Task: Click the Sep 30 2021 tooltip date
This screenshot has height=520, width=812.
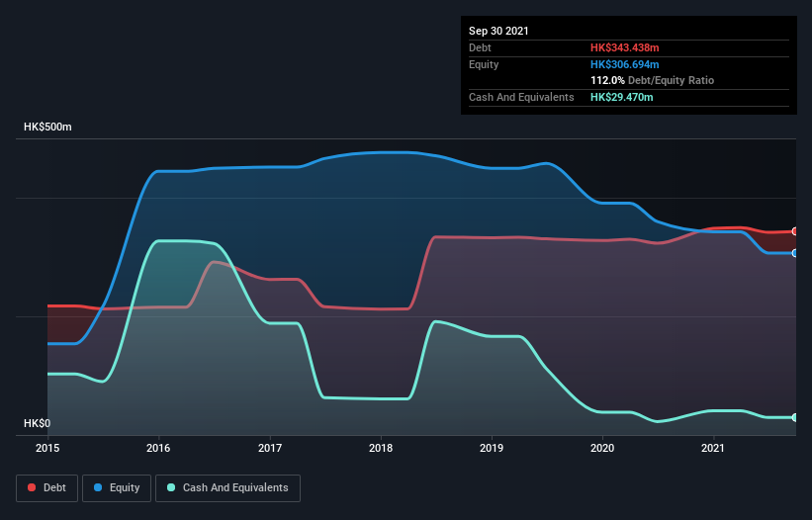Action: [498, 31]
